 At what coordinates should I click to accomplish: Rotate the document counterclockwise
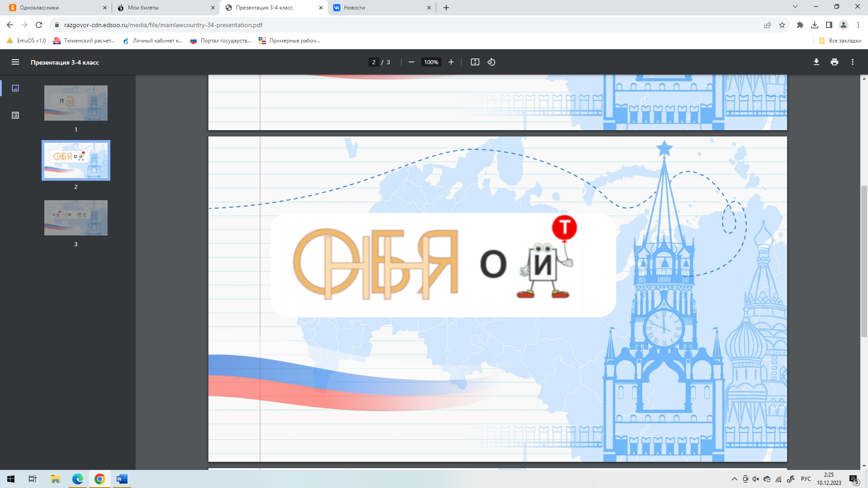[491, 62]
